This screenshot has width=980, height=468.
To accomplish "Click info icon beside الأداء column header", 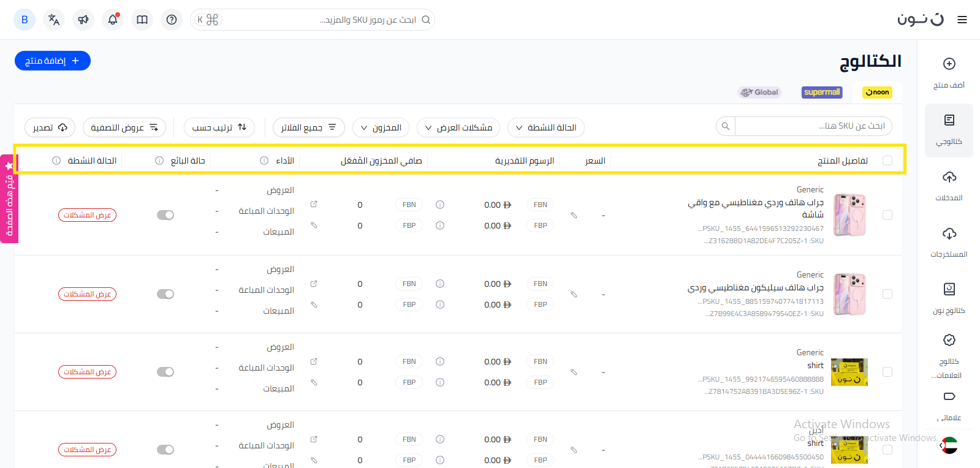I will point(264,160).
